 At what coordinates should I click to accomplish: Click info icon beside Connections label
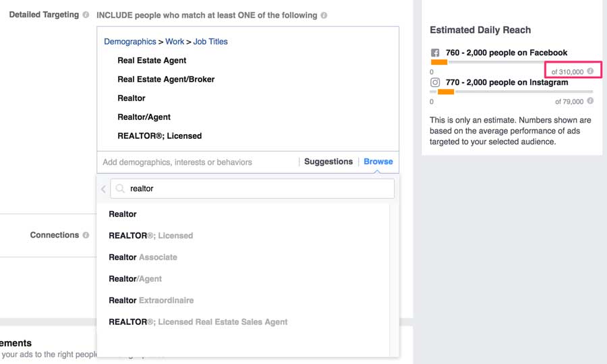pos(86,235)
